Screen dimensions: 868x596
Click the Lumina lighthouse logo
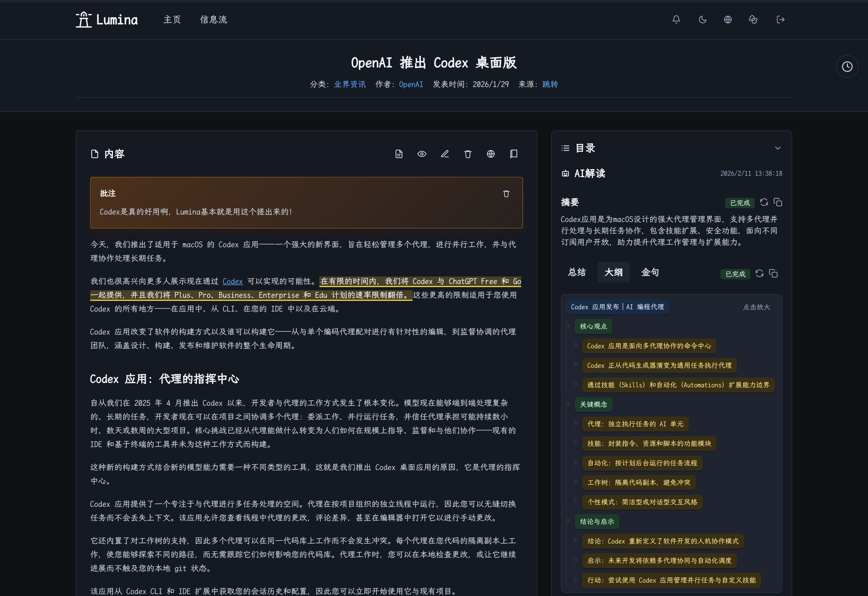tap(107, 20)
